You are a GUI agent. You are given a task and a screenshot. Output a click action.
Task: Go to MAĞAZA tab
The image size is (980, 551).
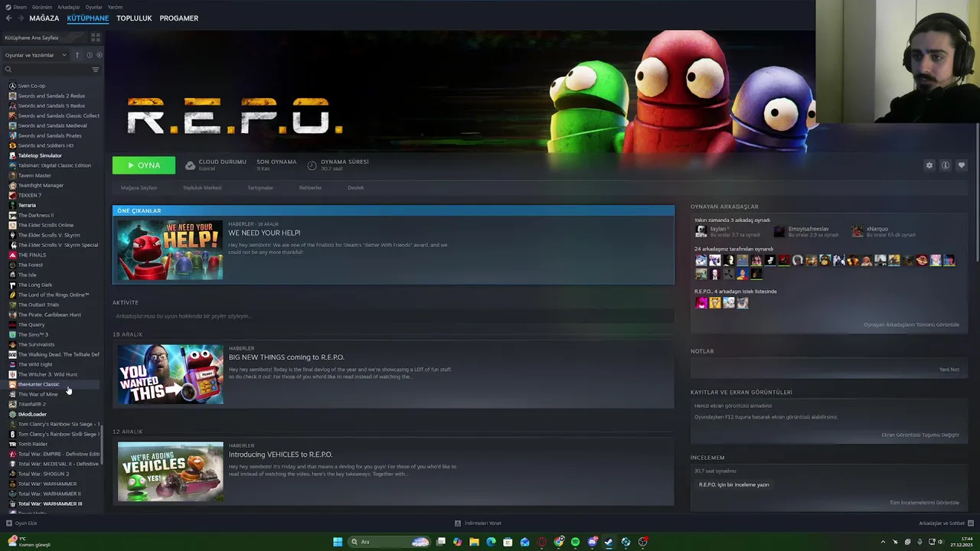click(44, 18)
